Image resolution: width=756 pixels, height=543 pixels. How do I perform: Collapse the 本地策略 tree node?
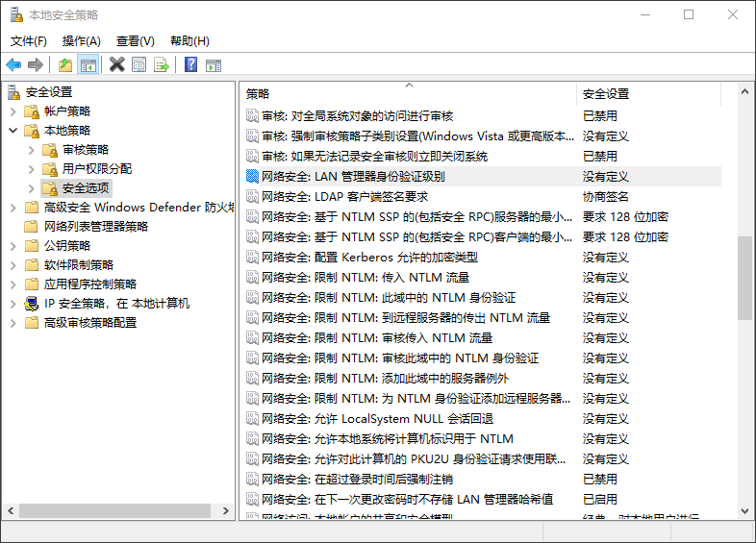pos(13,131)
